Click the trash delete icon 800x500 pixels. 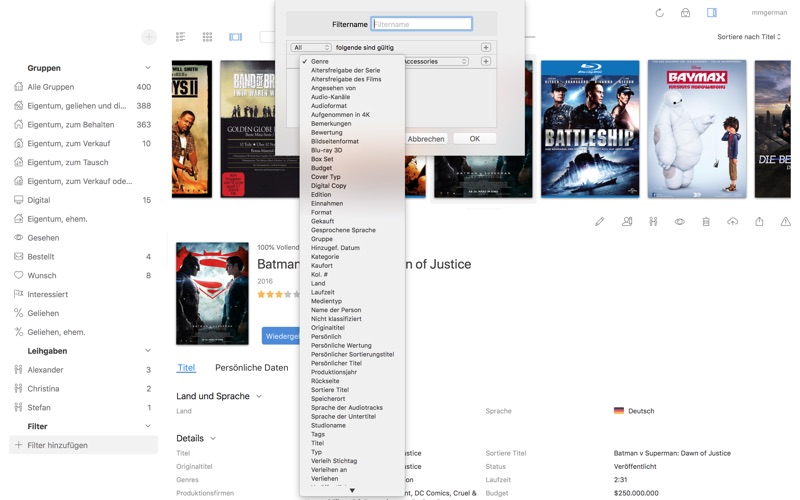click(706, 221)
